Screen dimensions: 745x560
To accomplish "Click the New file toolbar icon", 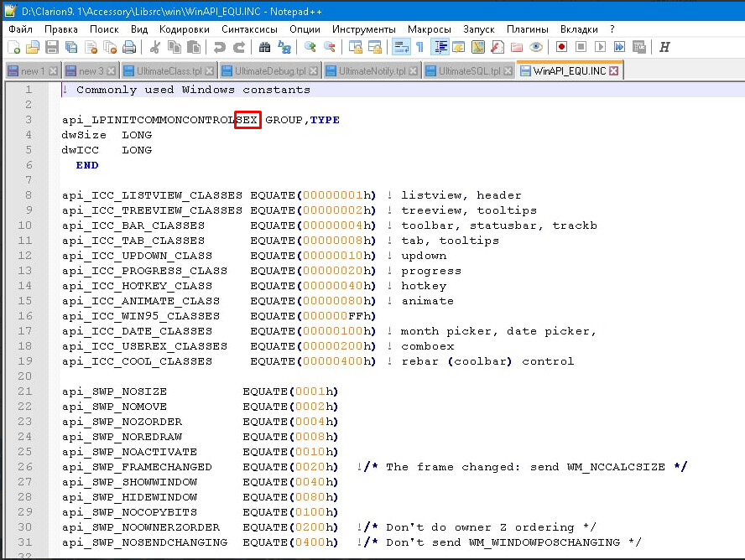I will point(13,47).
